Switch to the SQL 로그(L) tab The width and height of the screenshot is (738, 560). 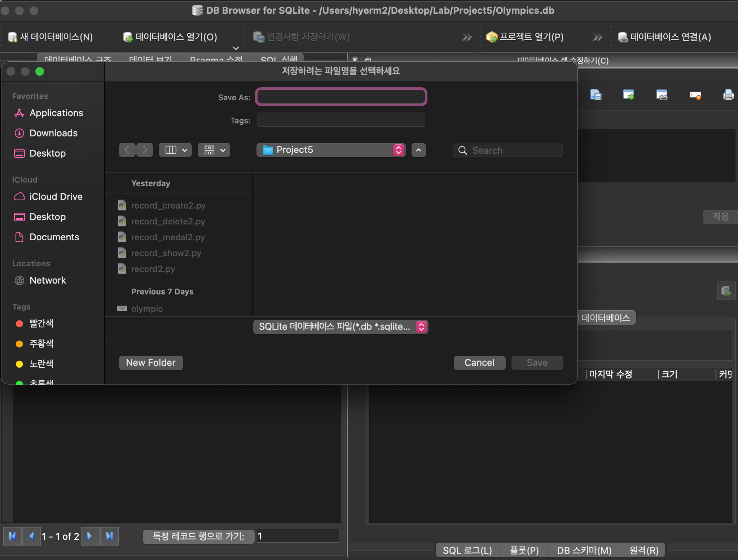pos(467,551)
